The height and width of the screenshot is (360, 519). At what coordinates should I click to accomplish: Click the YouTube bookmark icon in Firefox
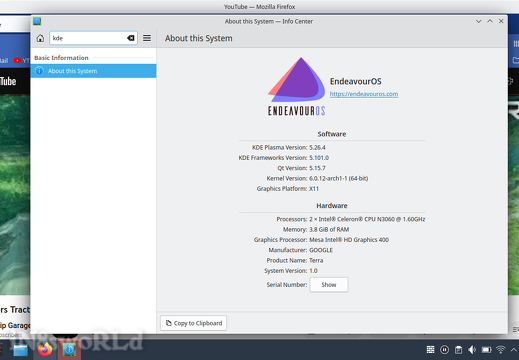17,60
